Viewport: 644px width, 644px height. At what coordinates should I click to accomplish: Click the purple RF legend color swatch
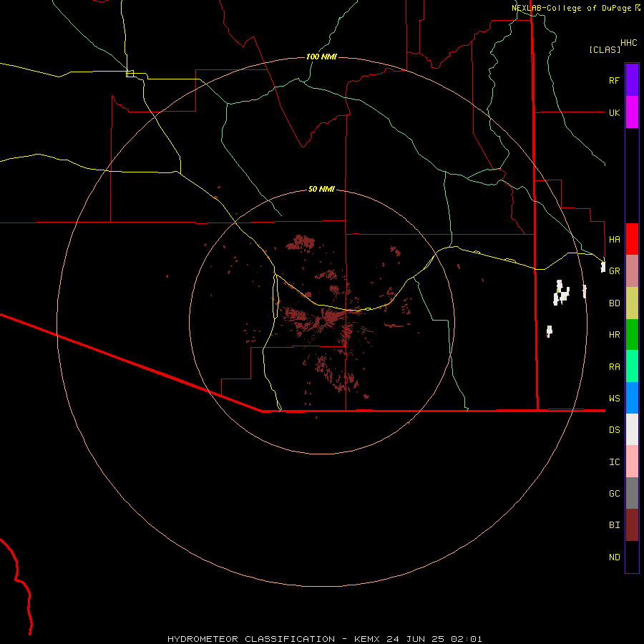click(632, 80)
